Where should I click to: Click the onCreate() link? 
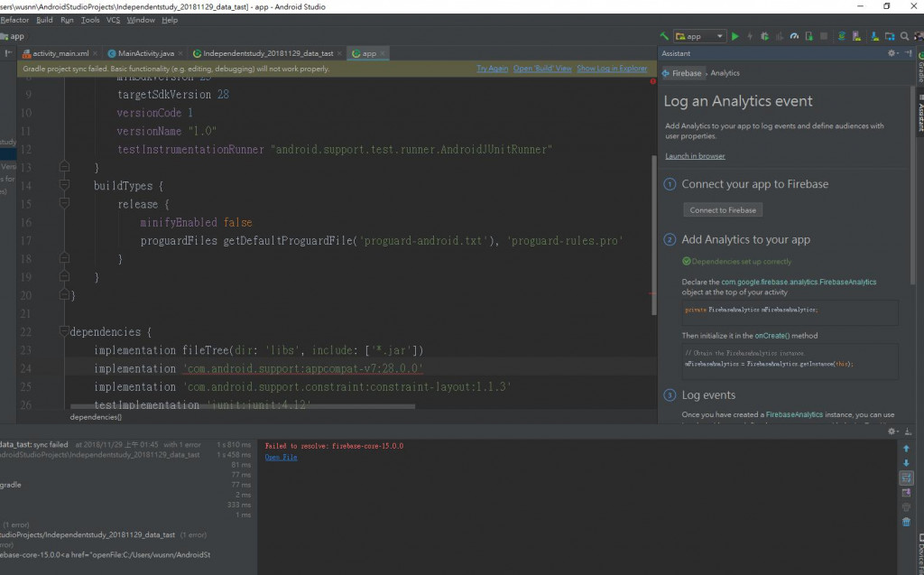pos(772,336)
